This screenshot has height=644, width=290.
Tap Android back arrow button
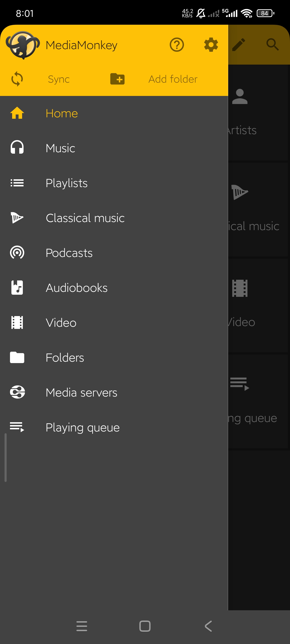pyautogui.click(x=208, y=626)
